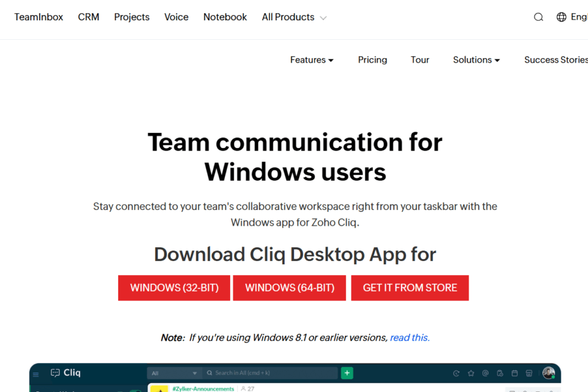Click the tasks clipboard icon in the Cliq toolbar
The height and width of the screenshot is (392, 588).
click(499, 373)
